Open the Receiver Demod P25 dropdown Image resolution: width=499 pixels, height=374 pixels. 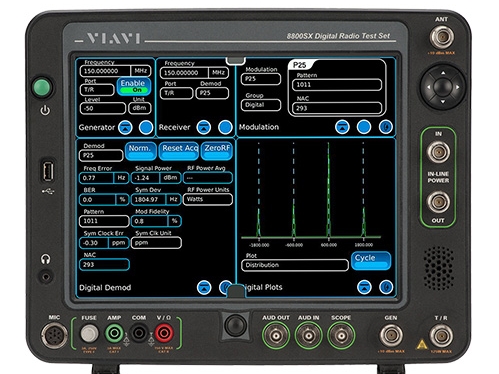tap(212, 93)
